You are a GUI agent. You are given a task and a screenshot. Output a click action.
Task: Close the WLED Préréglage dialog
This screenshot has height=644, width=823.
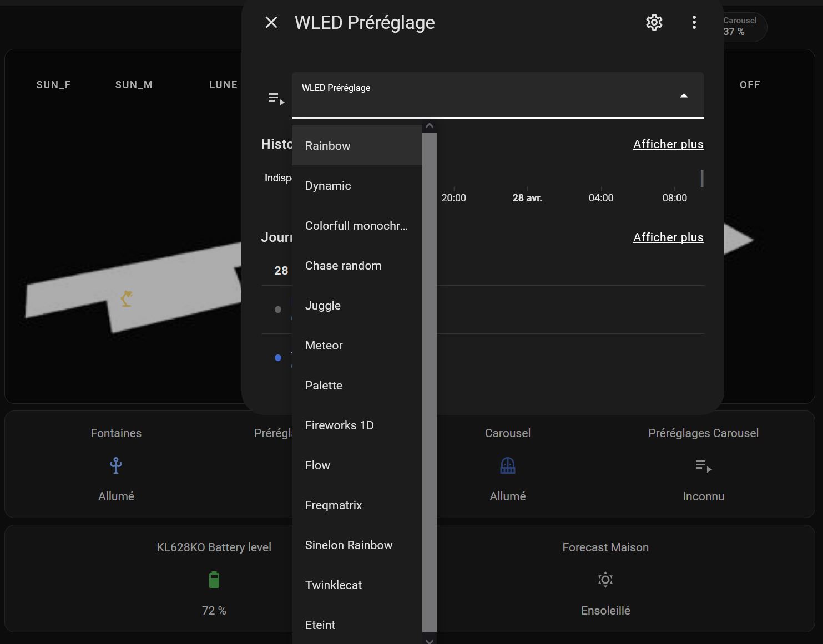tap(271, 22)
